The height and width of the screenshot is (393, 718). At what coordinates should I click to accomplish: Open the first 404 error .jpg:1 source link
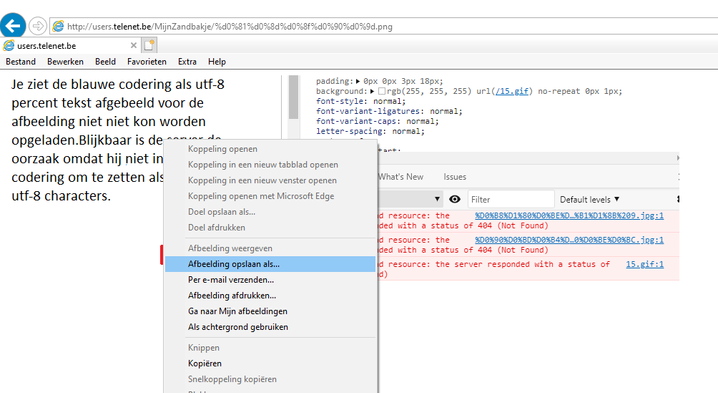pyautogui.click(x=569, y=216)
